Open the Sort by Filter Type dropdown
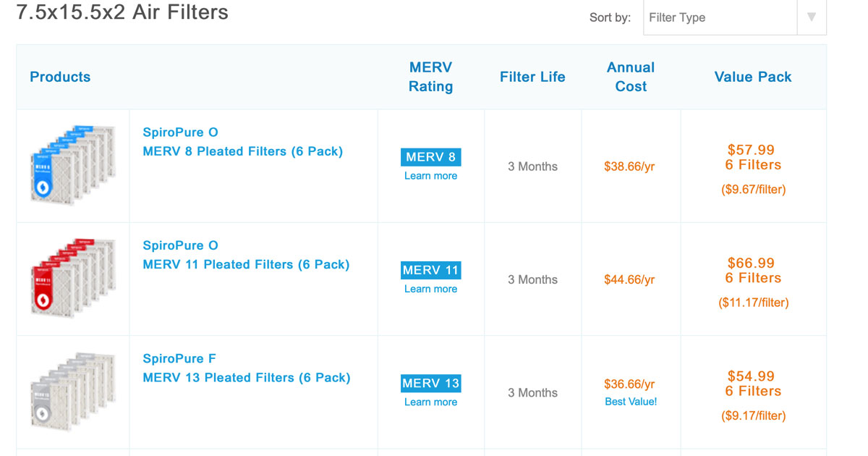Image resolution: width=868 pixels, height=456 pixels. pos(734,17)
